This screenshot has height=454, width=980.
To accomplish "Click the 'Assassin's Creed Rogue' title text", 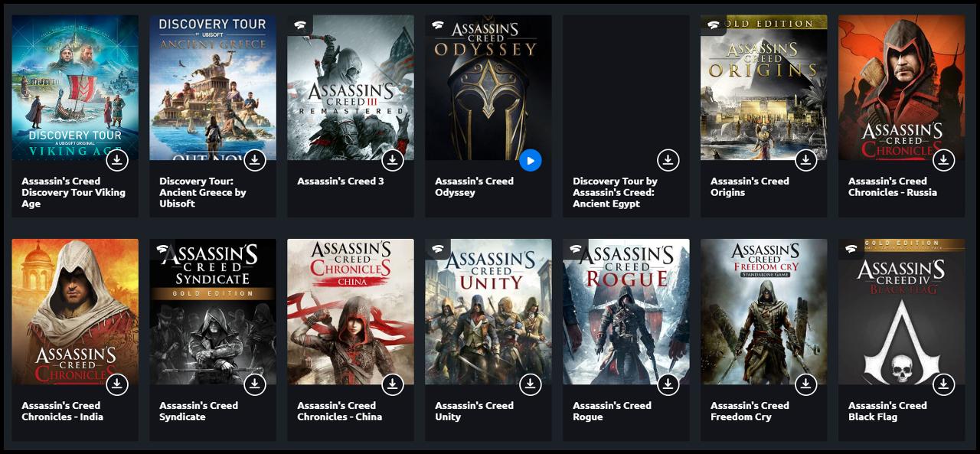I will click(612, 411).
